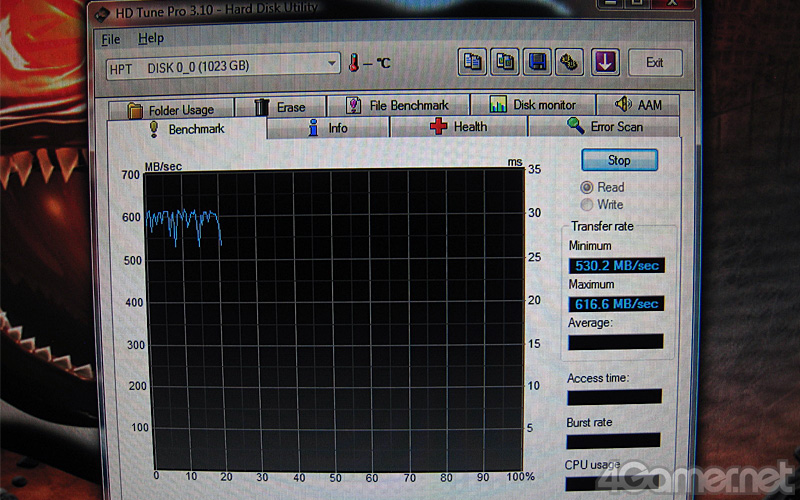Open the options wrench icon
The width and height of the screenshot is (800, 500).
571,62
